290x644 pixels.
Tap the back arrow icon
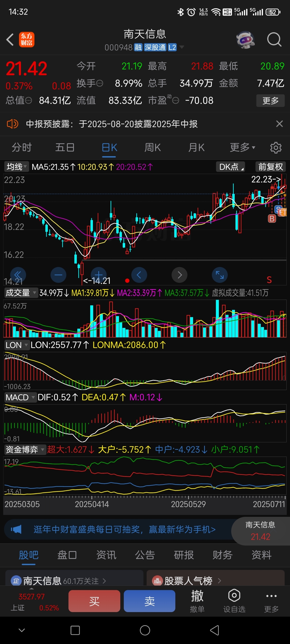[10, 40]
